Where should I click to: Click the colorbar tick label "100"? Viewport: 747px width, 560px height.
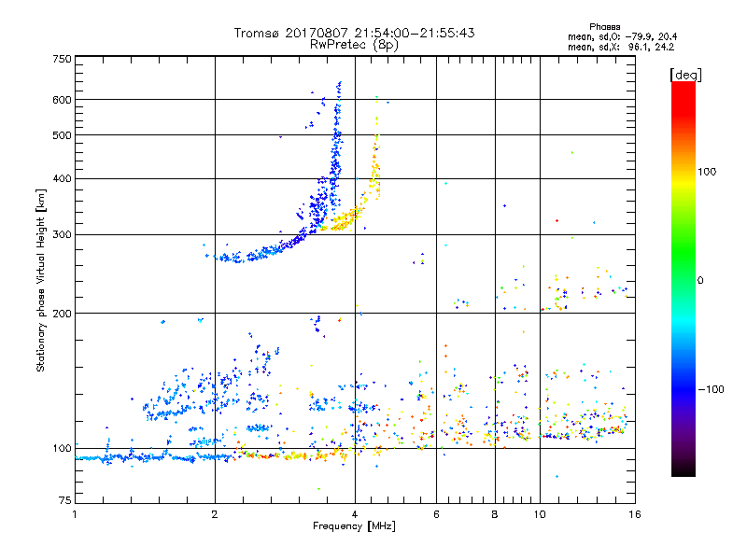click(x=707, y=172)
